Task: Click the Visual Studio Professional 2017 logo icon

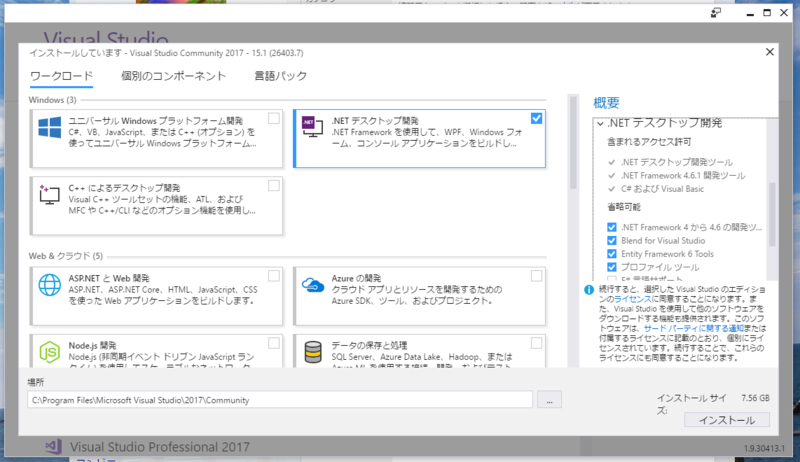Action: point(53,447)
